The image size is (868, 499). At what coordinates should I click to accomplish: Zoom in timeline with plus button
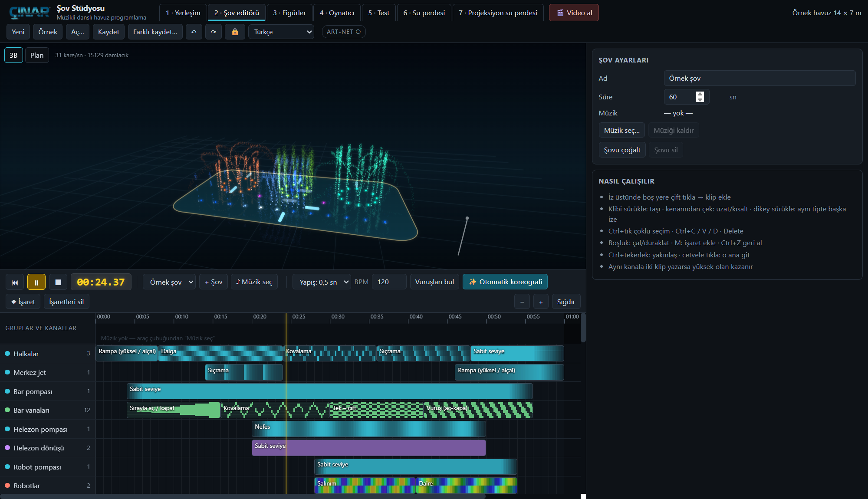[x=541, y=302]
